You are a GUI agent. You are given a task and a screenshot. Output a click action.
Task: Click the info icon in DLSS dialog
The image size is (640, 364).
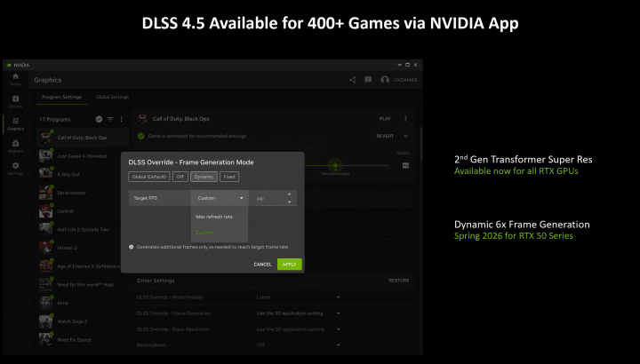(131, 247)
